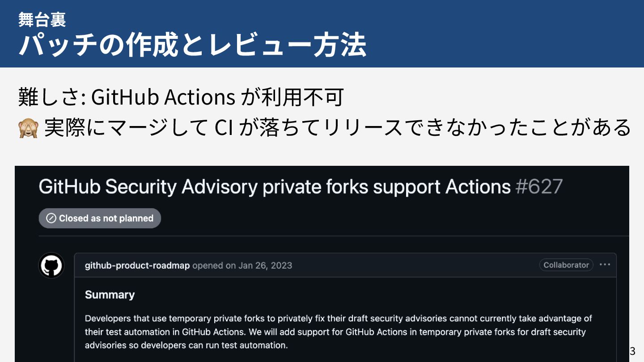Viewport: 644px width, 362px height.
Task: Click the issue number #627
Action: tap(539, 186)
